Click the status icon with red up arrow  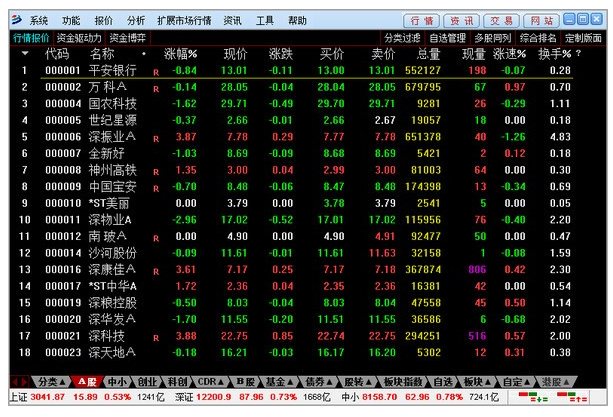click(x=572, y=397)
